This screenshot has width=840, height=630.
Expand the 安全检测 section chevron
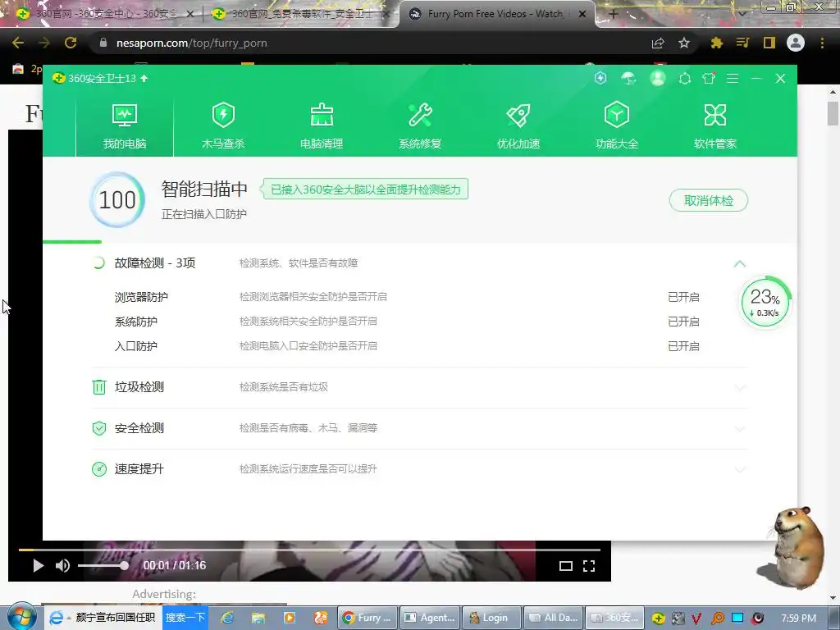click(739, 428)
